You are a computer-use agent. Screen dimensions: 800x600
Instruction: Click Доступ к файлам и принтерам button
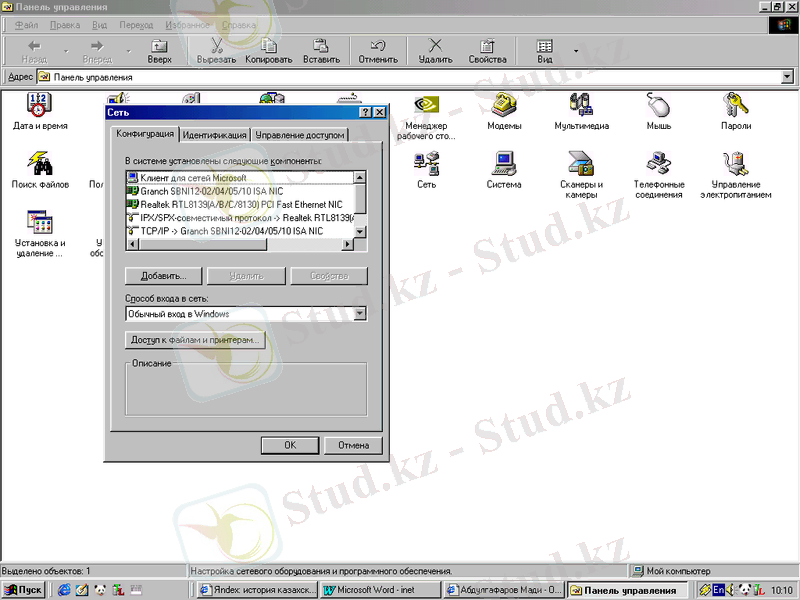[x=195, y=341]
